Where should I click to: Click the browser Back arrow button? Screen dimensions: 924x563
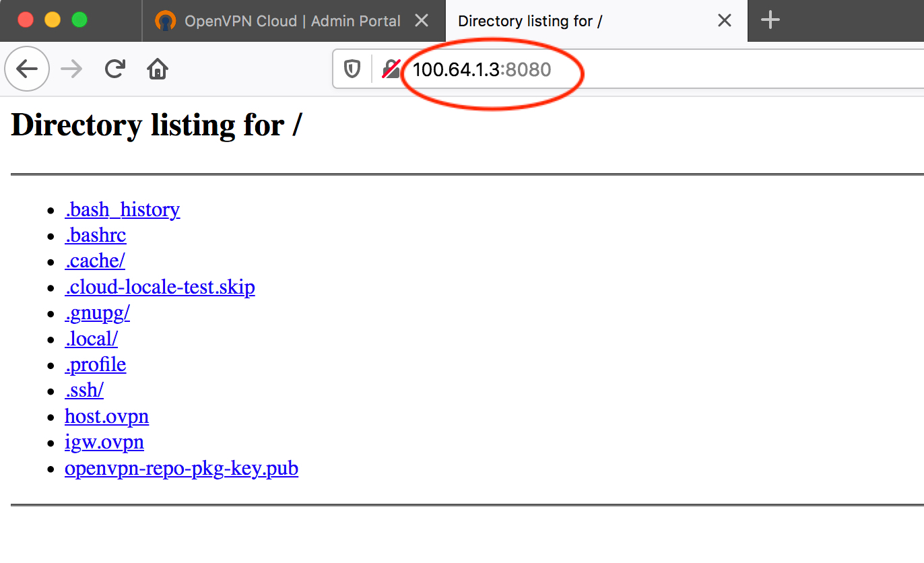27,69
